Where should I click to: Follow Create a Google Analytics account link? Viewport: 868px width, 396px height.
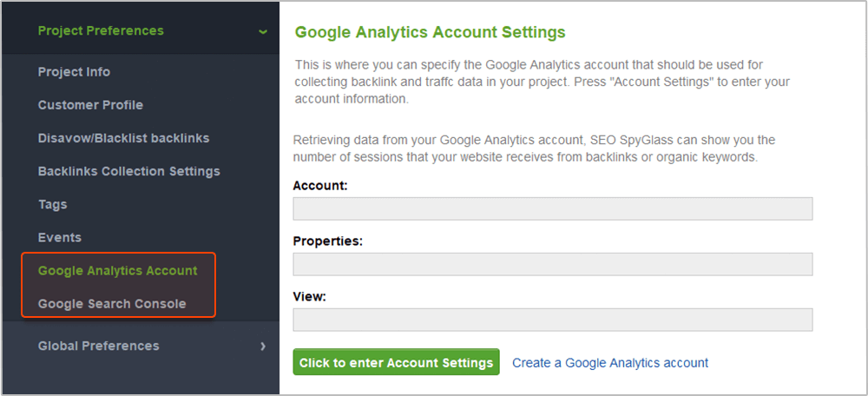coord(610,363)
